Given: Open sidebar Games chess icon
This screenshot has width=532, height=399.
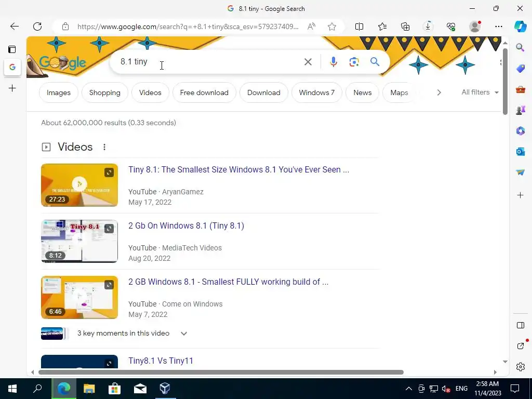Looking at the screenshot, I should [520, 110].
